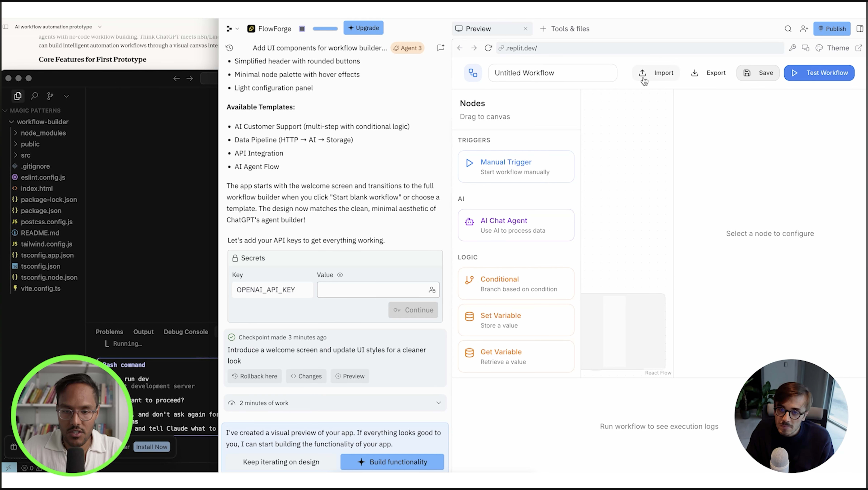Toggle the right side panel layout

[860, 29]
